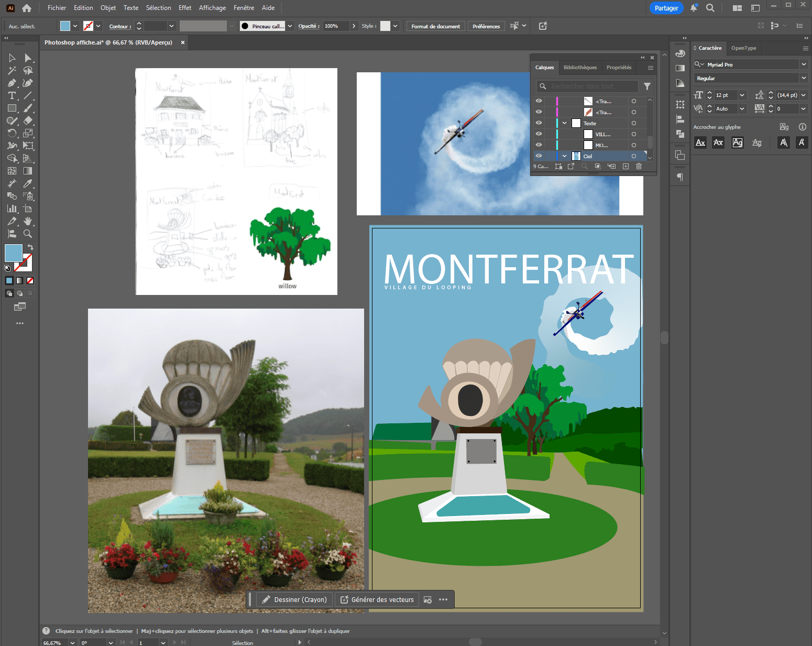Screen dimensions: 812x646
Task: Hide the Ciel layer
Action: click(x=539, y=156)
